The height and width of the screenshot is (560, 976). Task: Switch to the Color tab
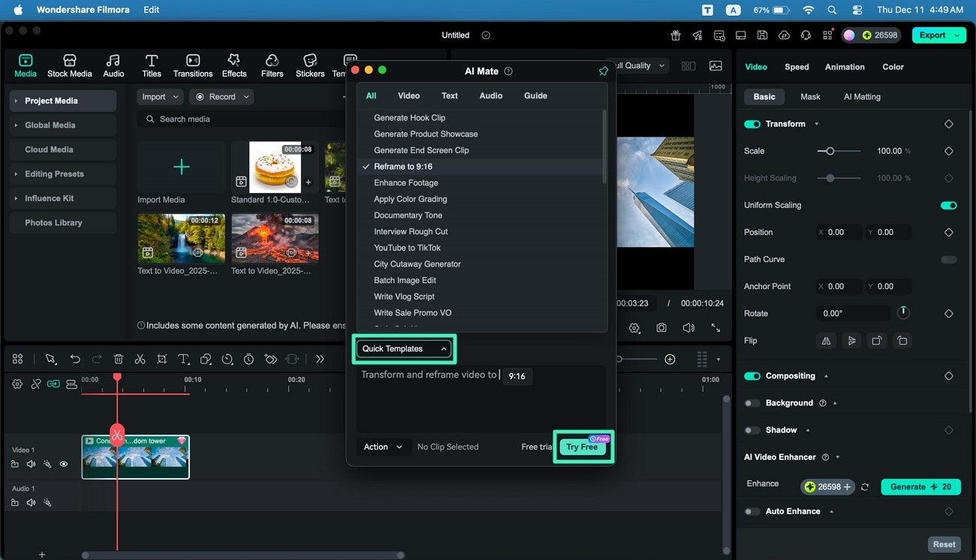pyautogui.click(x=893, y=67)
